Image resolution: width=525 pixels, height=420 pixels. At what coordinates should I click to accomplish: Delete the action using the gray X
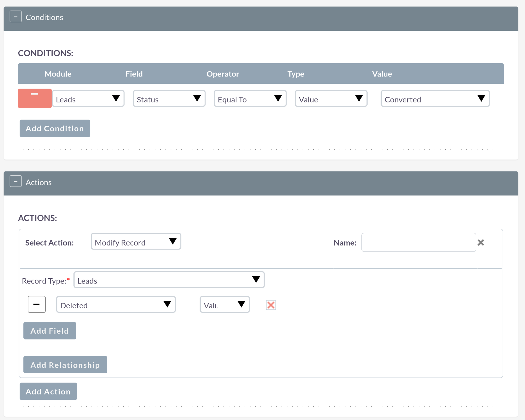481,242
